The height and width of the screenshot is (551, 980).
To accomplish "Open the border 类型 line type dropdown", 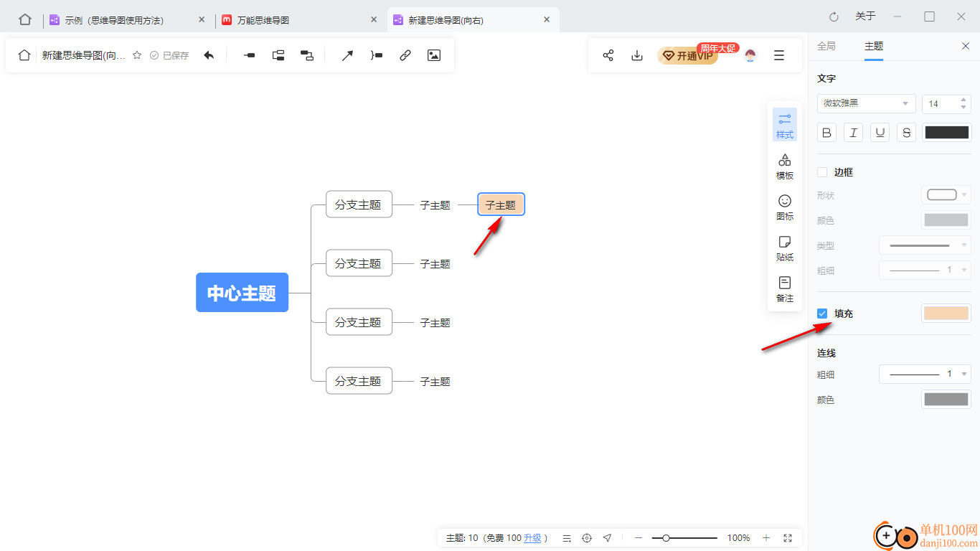I will 925,245.
